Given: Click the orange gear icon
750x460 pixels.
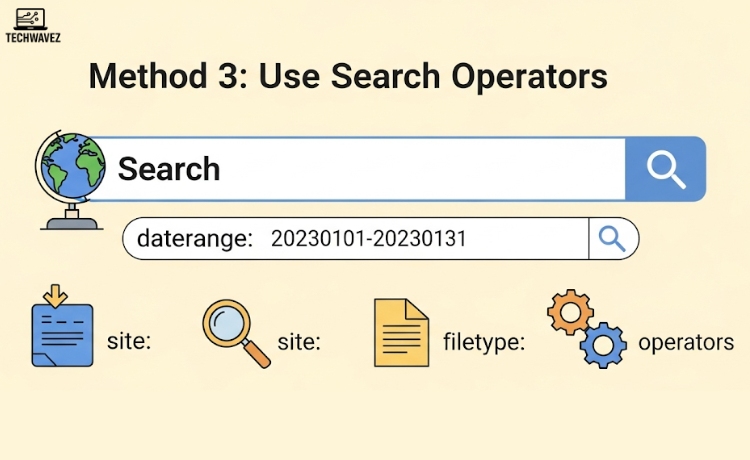Looking at the screenshot, I should [570, 314].
